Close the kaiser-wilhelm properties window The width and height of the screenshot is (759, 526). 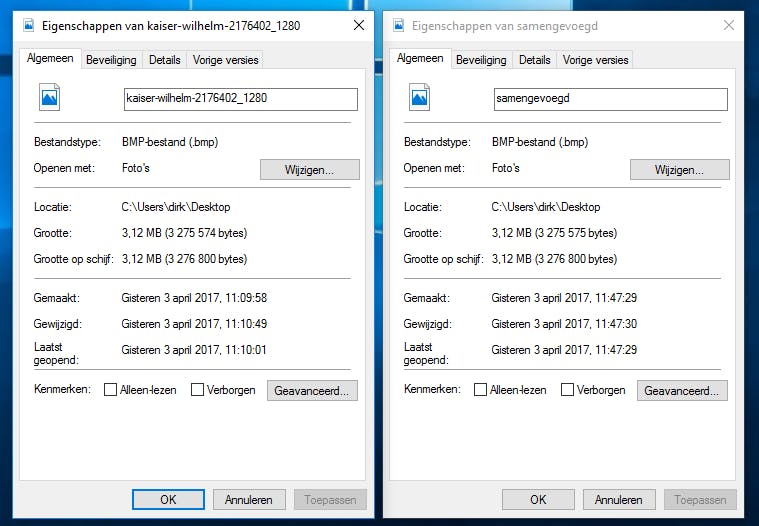359,25
